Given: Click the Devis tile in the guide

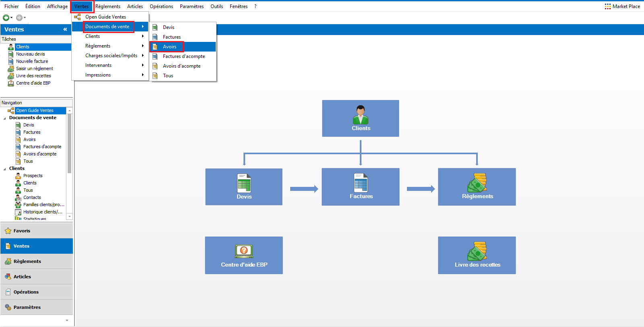Looking at the screenshot, I should tap(244, 187).
